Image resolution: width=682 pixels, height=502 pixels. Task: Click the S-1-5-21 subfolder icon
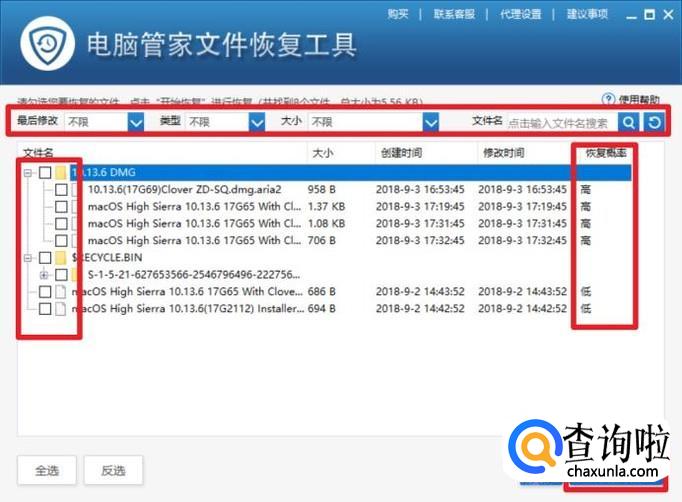pos(75,274)
